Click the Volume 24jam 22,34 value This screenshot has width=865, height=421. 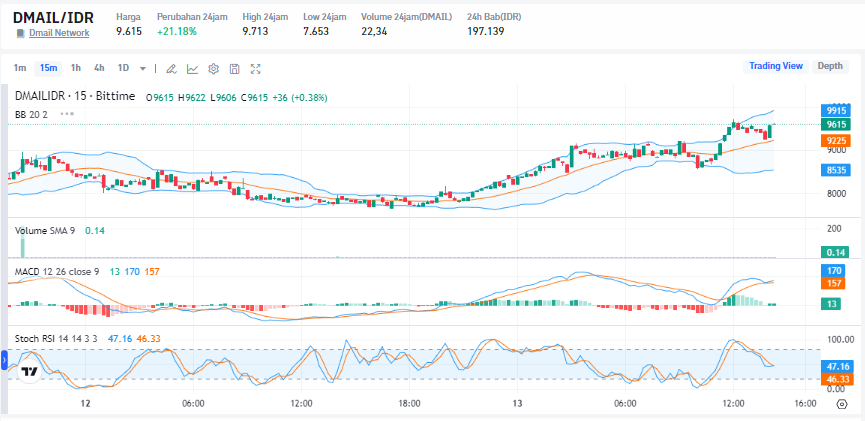coord(374,31)
